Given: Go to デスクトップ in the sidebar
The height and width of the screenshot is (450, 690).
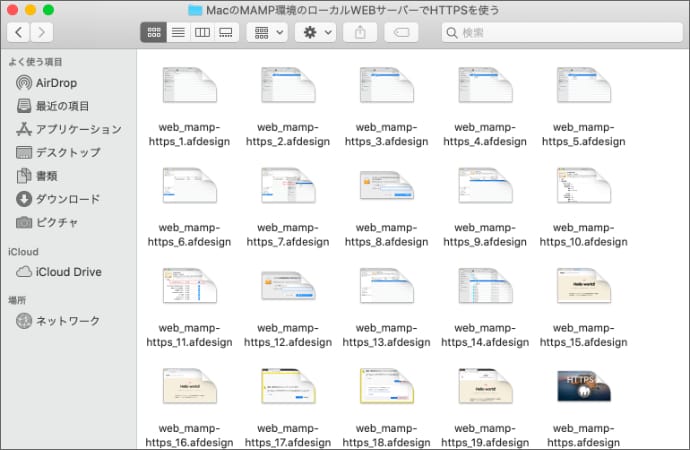Looking at the screenshot, I should tap(68, 152).
